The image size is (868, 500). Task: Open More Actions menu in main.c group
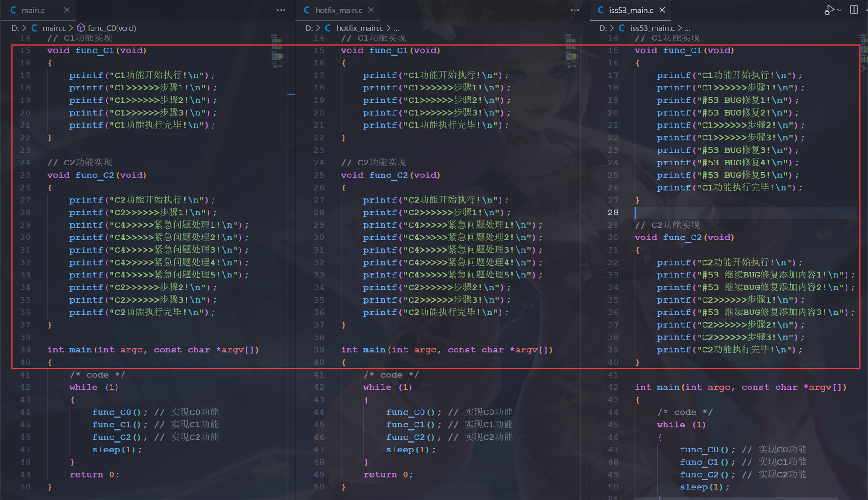[x=281, y=10]
